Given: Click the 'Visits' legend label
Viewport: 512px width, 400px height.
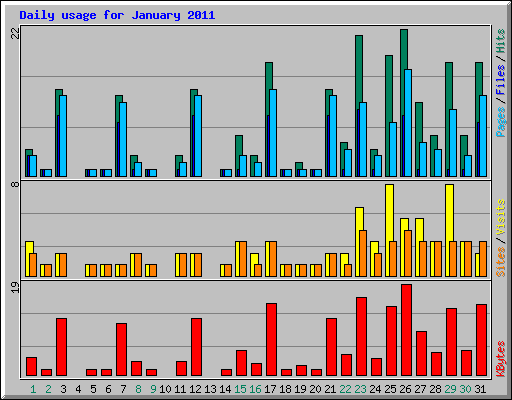Looking at the screenshot, I should coord(501,218).
